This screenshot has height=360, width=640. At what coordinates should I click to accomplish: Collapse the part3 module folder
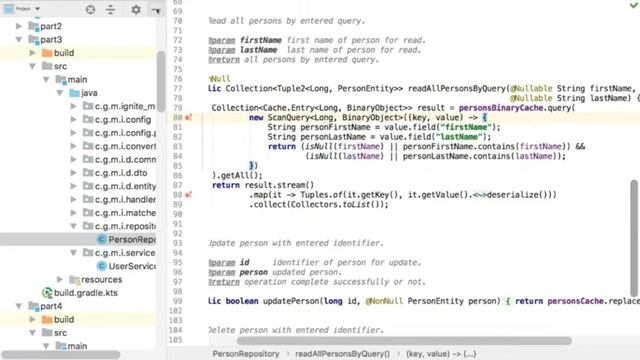pyautogui.click(x=19, y=40)
